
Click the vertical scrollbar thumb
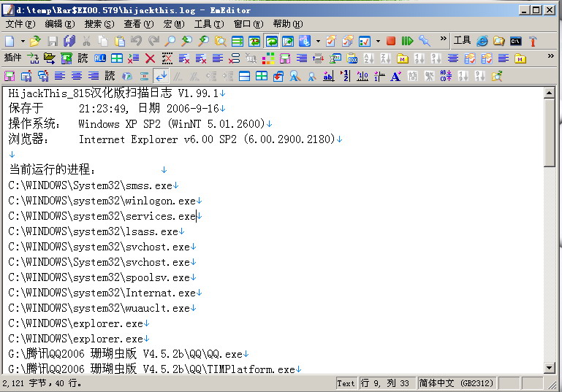pos(549,133)
